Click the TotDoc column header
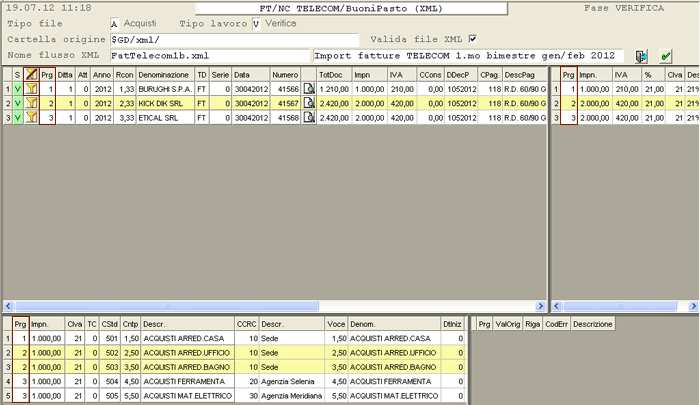Viewport: 700px width, 405px height. click(x=334, y=75)
